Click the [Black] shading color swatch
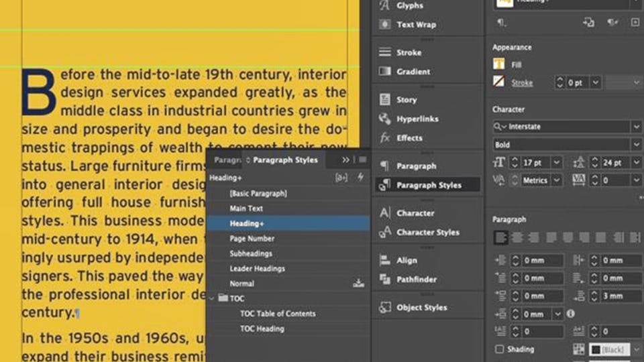Screen dimensions: 644x362 (610, 349)
